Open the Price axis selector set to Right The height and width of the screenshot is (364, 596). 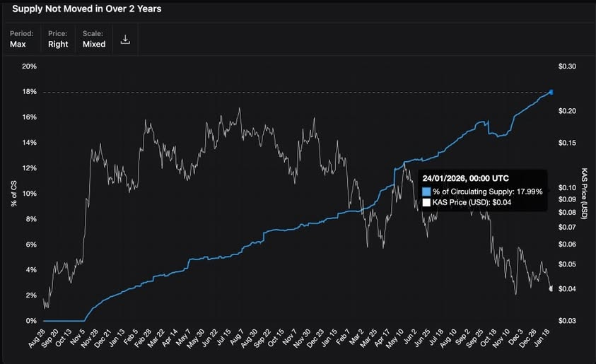tap(58, 39)
